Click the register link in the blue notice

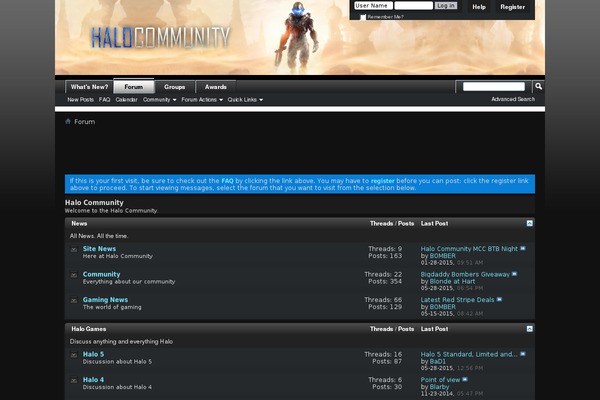382,181
